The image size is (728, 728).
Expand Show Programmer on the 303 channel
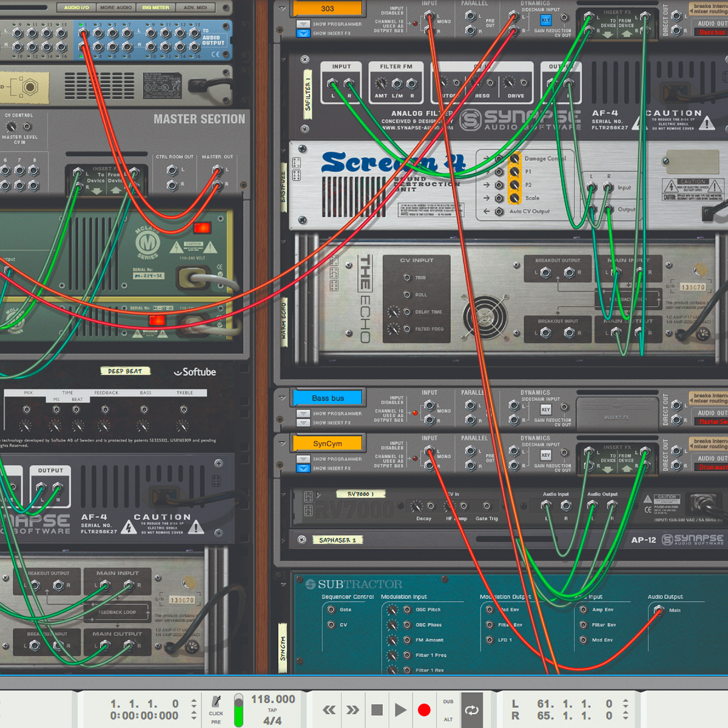click(x=303, y=24)
